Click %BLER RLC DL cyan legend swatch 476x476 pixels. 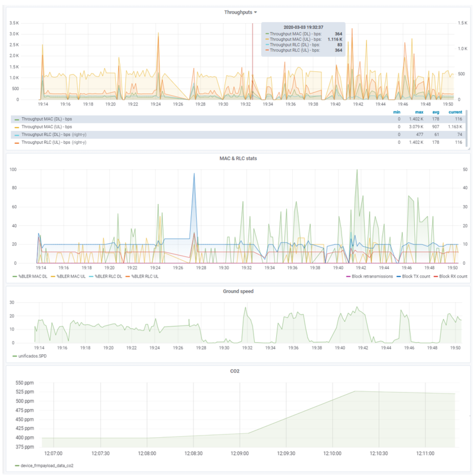[x=91, y=277]
